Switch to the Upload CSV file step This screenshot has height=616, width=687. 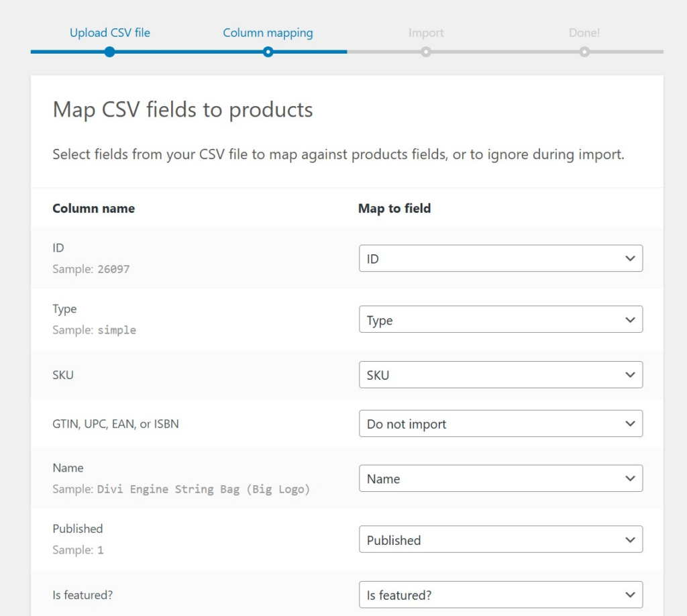pyautogui.click(x=109, y=32)
